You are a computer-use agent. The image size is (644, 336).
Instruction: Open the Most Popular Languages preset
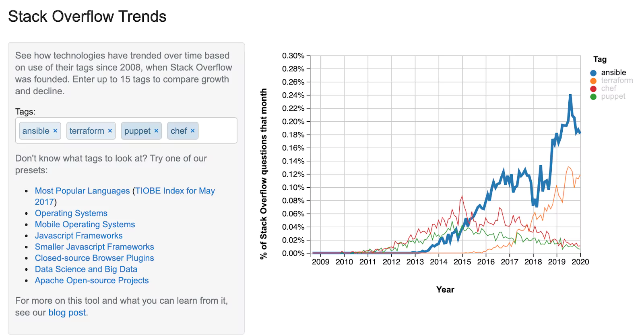tap(82, 191)
